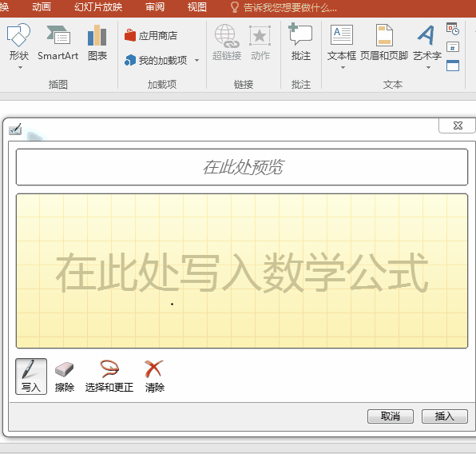Switch to the 动画 tab
The width and height of the screenshot is (476, 454).
[x=42, y=7]
